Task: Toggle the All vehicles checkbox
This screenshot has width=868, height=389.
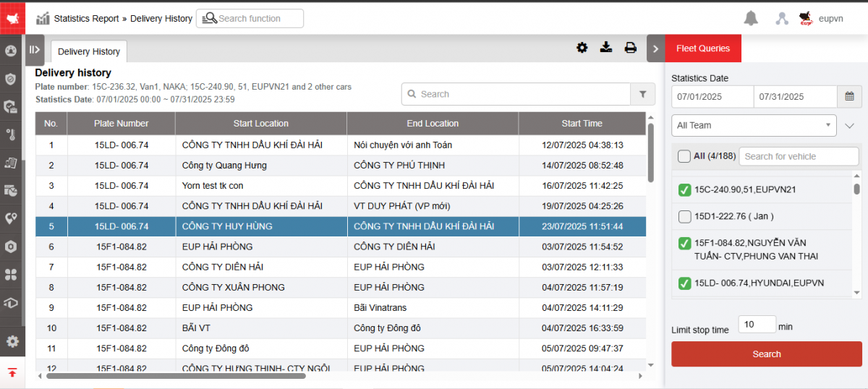Action: 684,156
